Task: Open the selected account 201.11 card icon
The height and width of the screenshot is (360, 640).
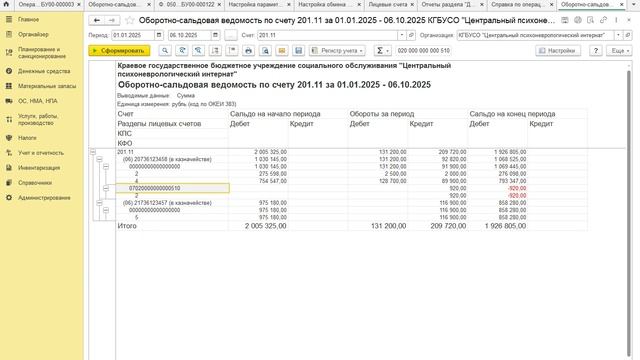Action: click(x=411, y=35)
